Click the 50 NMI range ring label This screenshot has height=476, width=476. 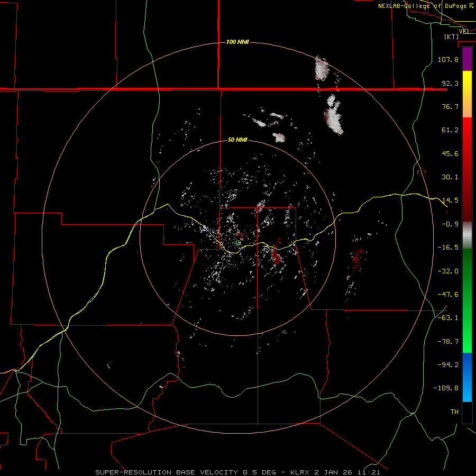click(237, 140)
